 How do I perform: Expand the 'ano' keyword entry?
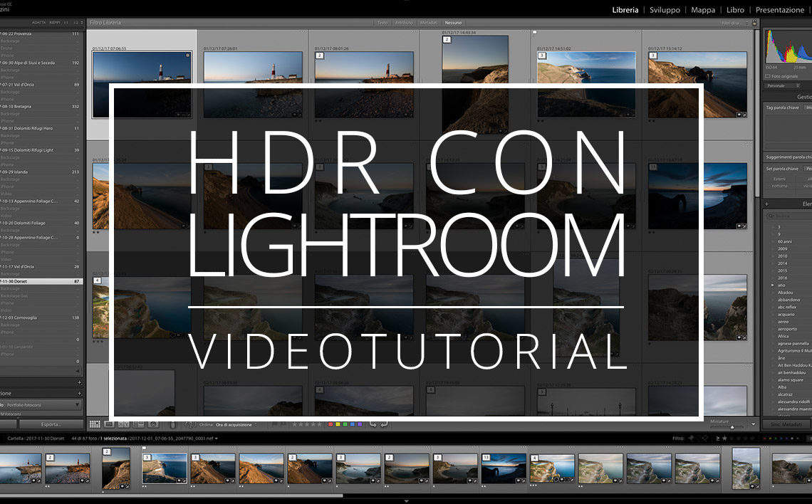point(773,285)
